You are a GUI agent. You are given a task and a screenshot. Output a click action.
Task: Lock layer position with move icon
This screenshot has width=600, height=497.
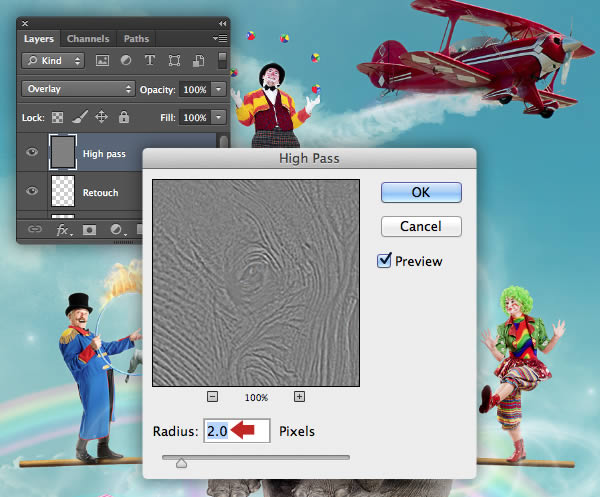101,117
